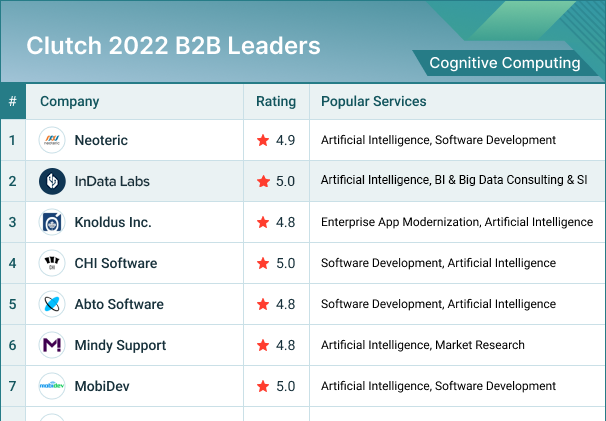Click Knoldus Inc.'s 4.8 rating value
Image resolution: width=606 pixels, height=421 pixels.
coord(286,222)
